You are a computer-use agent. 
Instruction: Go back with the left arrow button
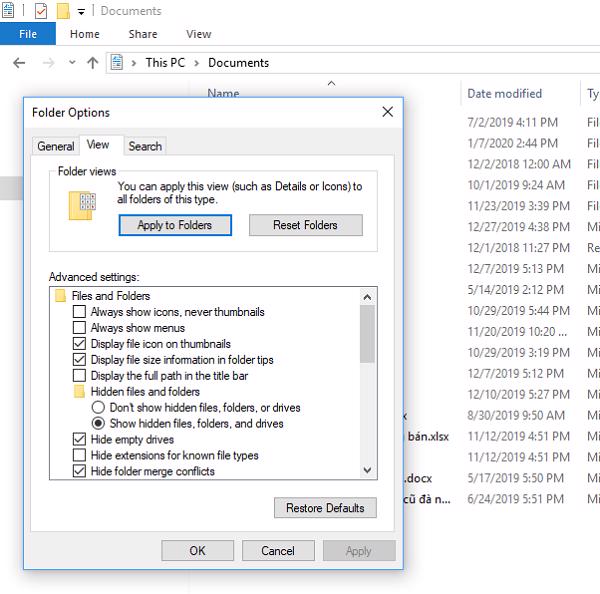tap(19, 63)
